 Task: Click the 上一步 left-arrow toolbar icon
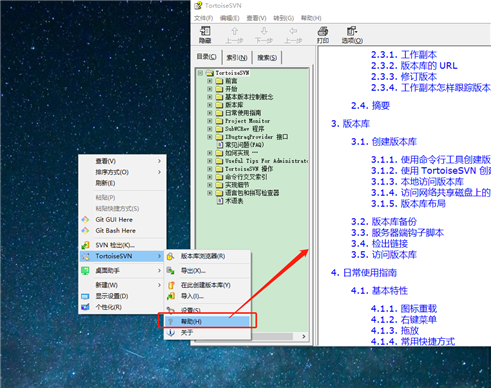[293, 31]
